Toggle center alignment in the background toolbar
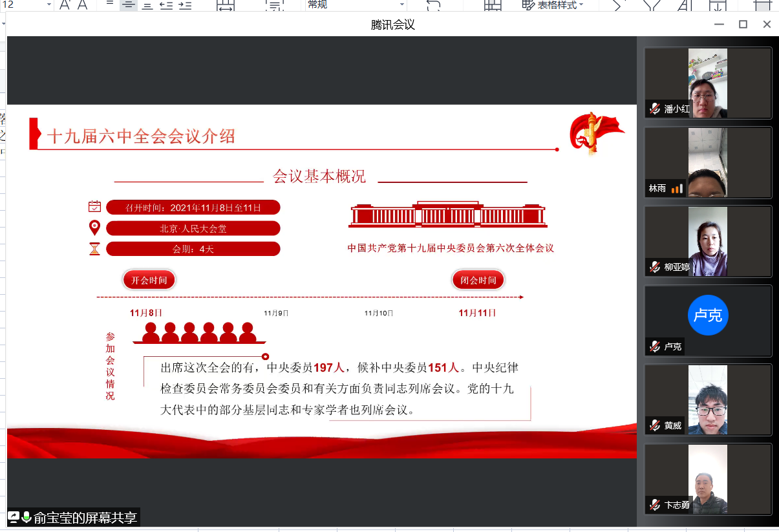 click(129, 5)
